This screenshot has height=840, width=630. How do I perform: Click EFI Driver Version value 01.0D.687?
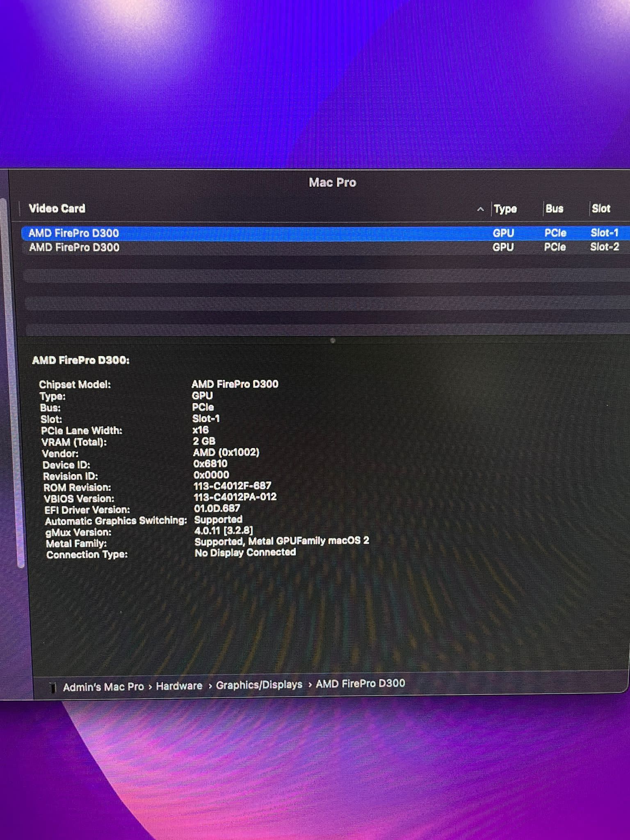[x=217, y=509]
